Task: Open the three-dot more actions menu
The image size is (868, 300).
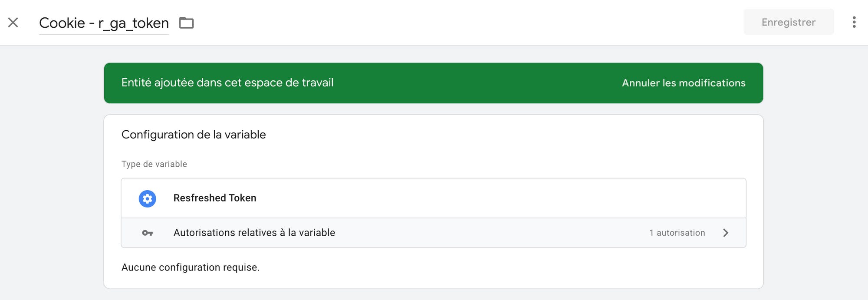Action: pyautogui.click(x=854, y=22)
